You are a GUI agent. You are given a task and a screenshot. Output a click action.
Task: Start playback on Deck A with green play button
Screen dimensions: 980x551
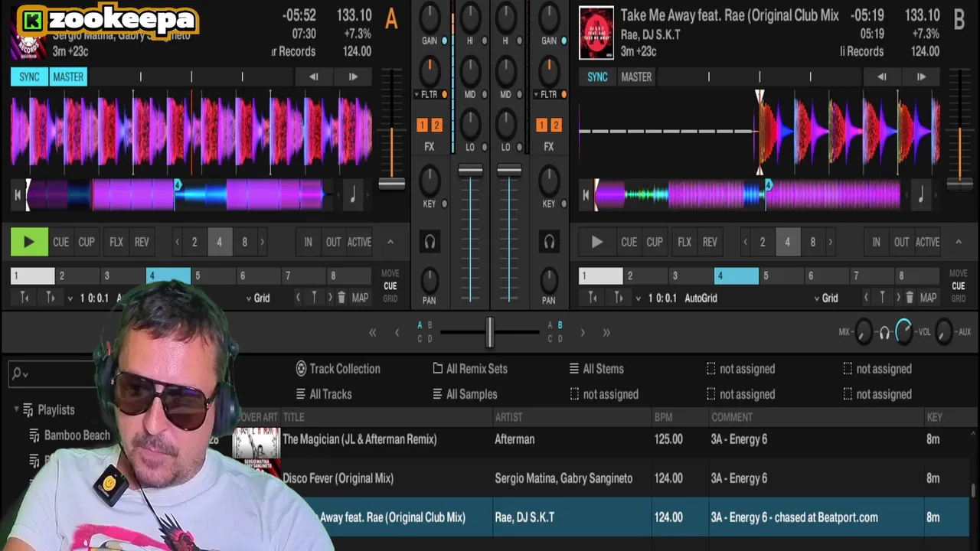29,242
